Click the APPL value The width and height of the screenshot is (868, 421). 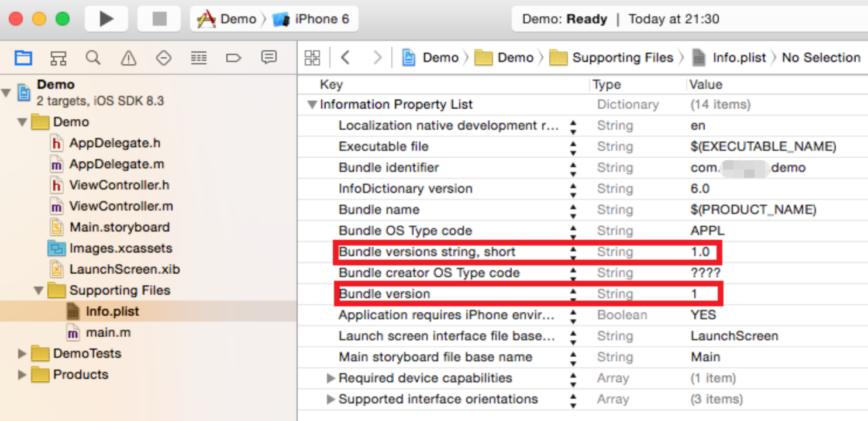click(x=707, y=231)
